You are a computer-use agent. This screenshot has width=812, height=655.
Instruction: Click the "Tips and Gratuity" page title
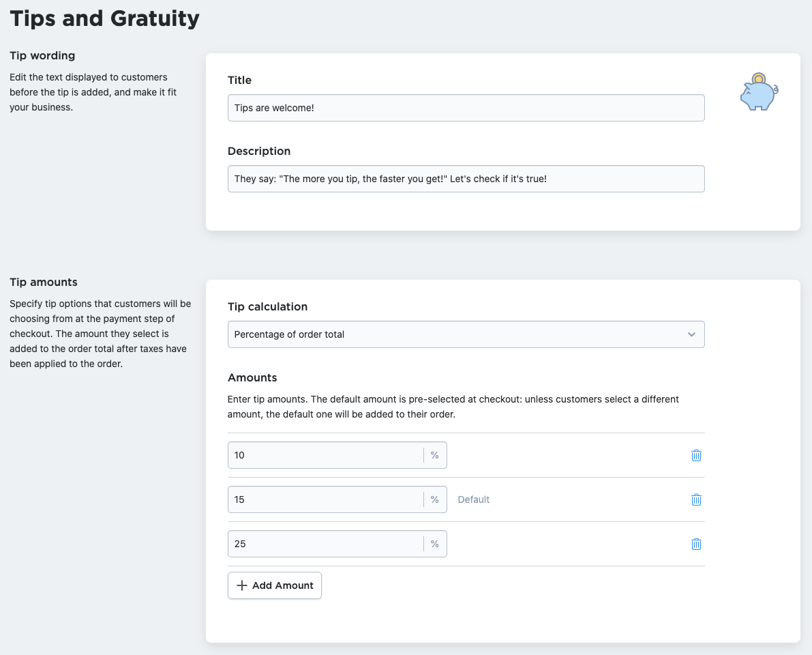tap(104, 18)
